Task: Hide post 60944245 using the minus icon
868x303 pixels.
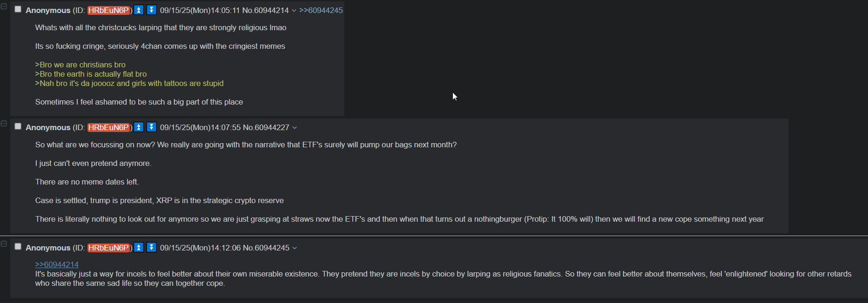Action: (x=4, y=244)
